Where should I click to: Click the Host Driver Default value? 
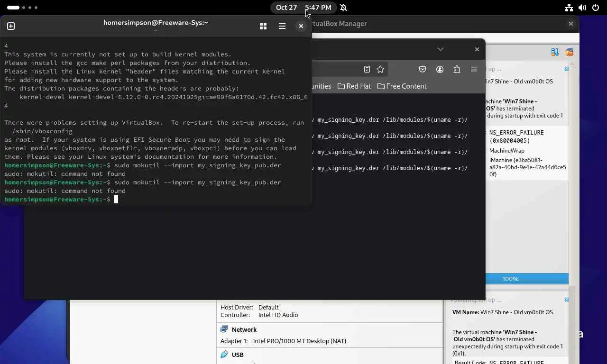[x=268, y=308]
